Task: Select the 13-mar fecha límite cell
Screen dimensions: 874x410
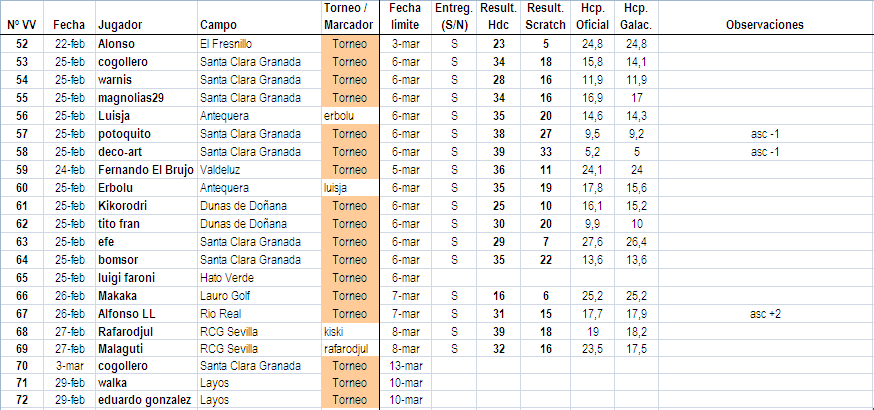Action: click(x=406, y=366)
